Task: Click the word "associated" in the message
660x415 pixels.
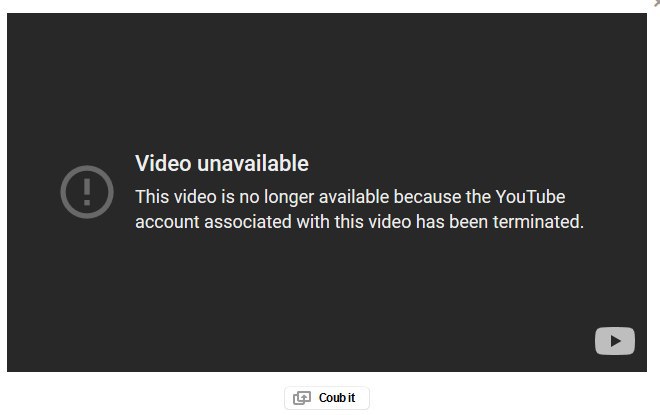Action: click(248, 222)
